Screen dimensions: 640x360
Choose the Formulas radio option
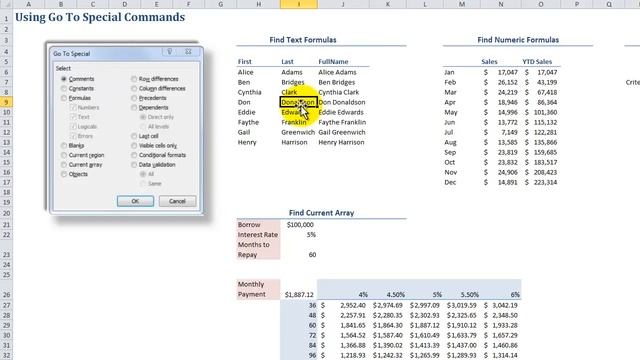pos(76,98)
